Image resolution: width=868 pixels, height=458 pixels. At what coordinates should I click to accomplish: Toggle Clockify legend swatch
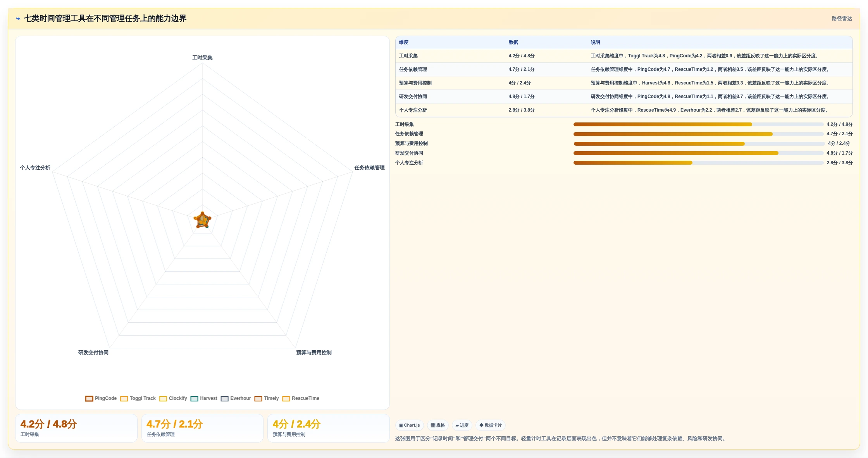(163, 398)
